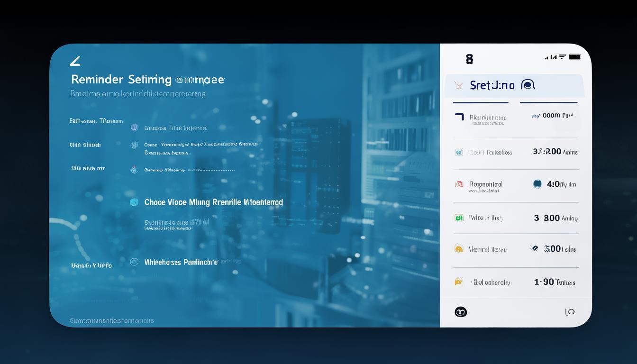This screenshot has width=637, height=364.
Task: Select the right tab underline in phone panel
Action: [548, 102]
